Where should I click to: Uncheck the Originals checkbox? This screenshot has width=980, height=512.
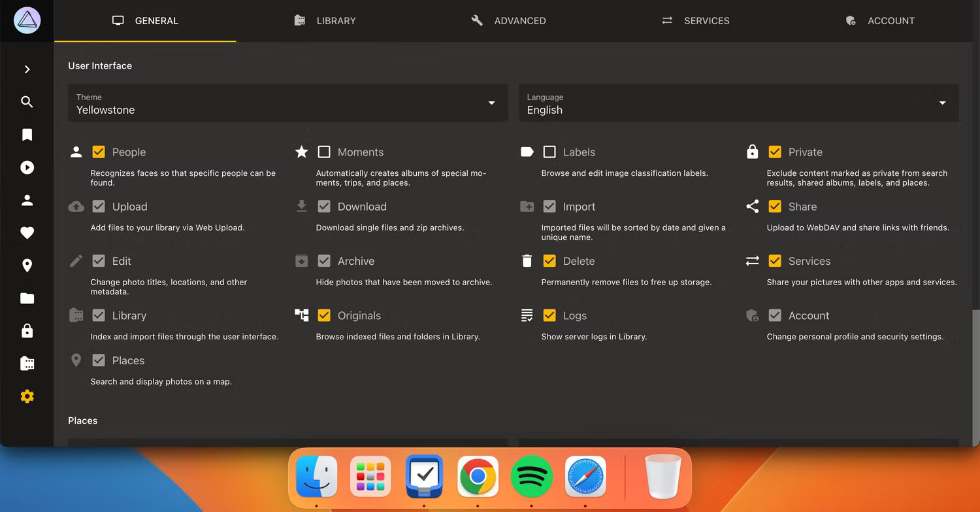(x=324, y=316)
